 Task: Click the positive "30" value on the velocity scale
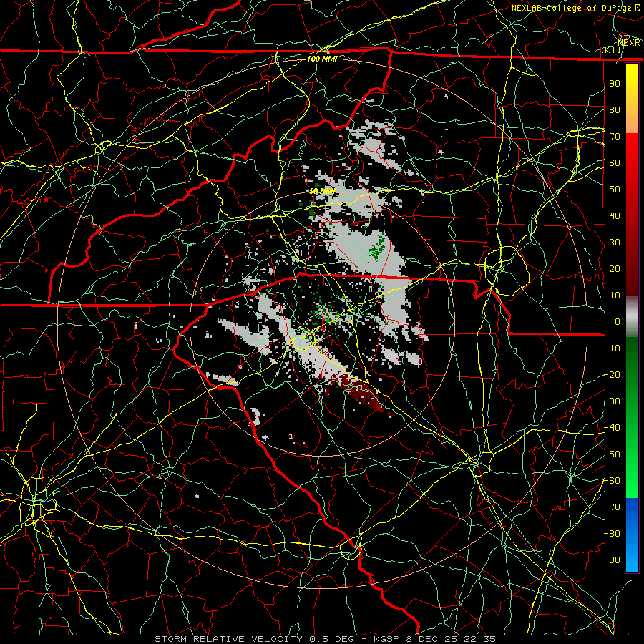[615, 243]
